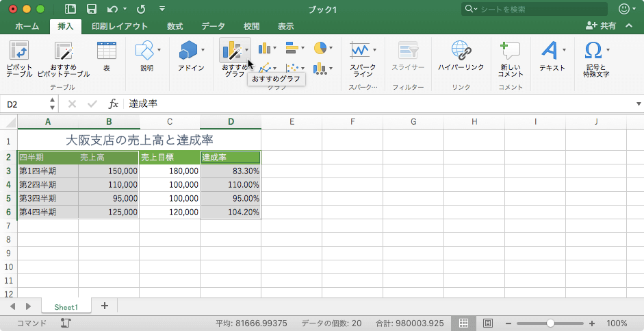This screenshot has width=644, height=331.
Task: Switch to normal grid view
Action: coord(463,323)
